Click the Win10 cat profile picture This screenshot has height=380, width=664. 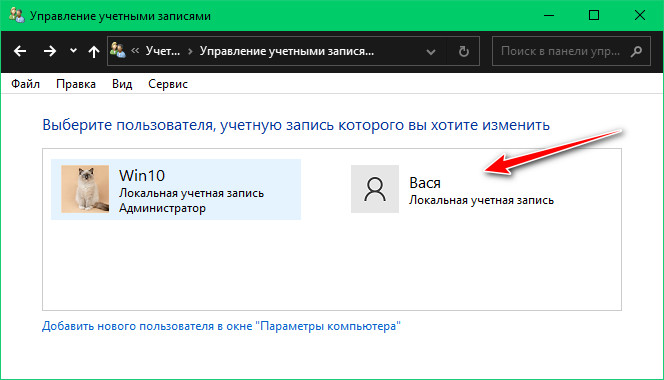point(85,189)
